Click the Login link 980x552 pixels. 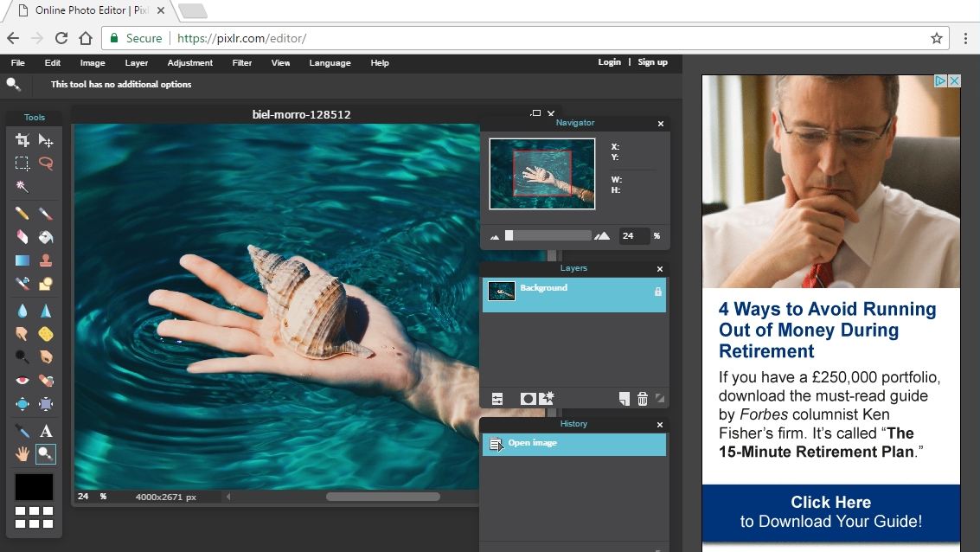(609, 62)
